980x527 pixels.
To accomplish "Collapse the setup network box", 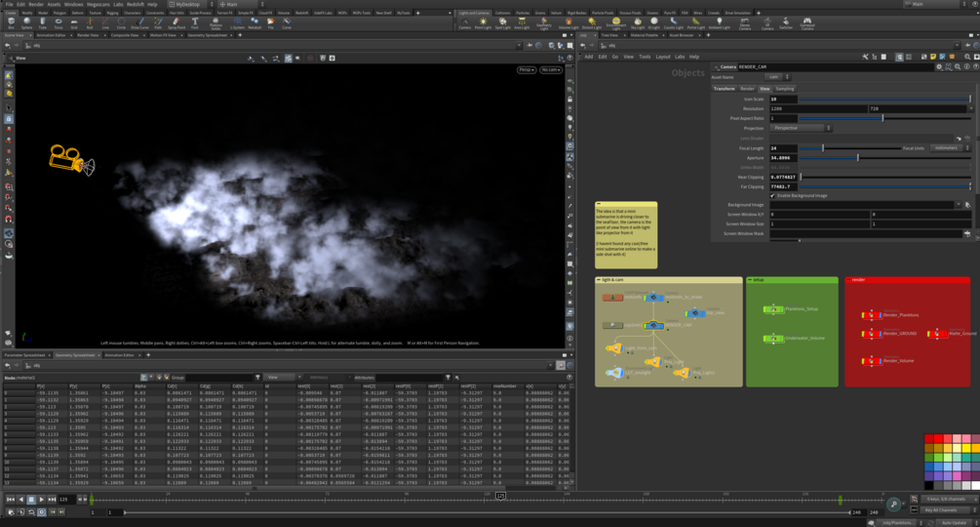I will [x=749, y=279].
